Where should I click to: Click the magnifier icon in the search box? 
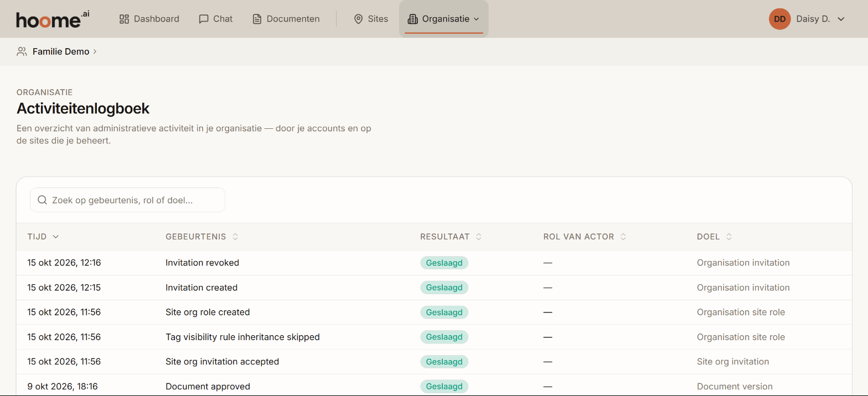pos(42,200)
